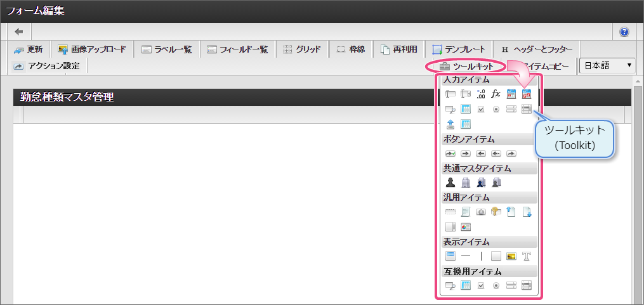Open the 日本語 language dropdown

(x=607, y=66)
